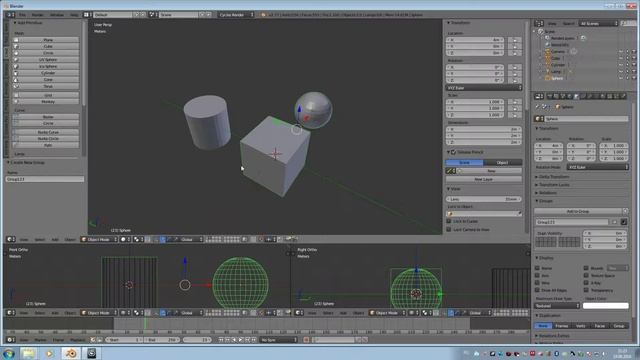Open the World properties tab icon
Image resolution: width=640 pixels, height=360 pixels.
(569, 96)
